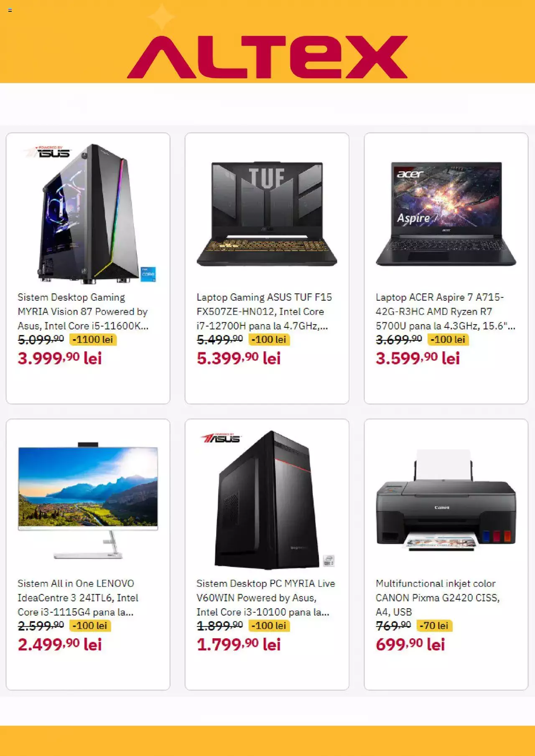Click the 1.799,90 lei price of MYRIA Live
The width and height of the screenshot is (535, 756).
click(239, 644)
